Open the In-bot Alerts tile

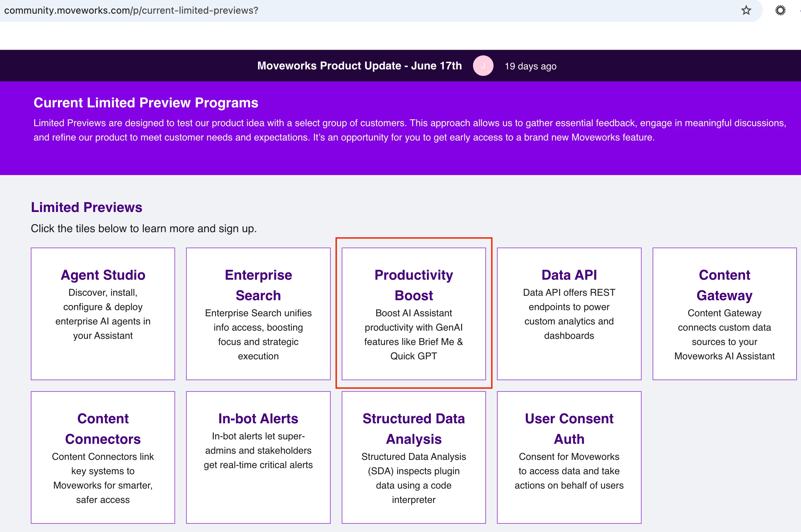click(258, 457)
